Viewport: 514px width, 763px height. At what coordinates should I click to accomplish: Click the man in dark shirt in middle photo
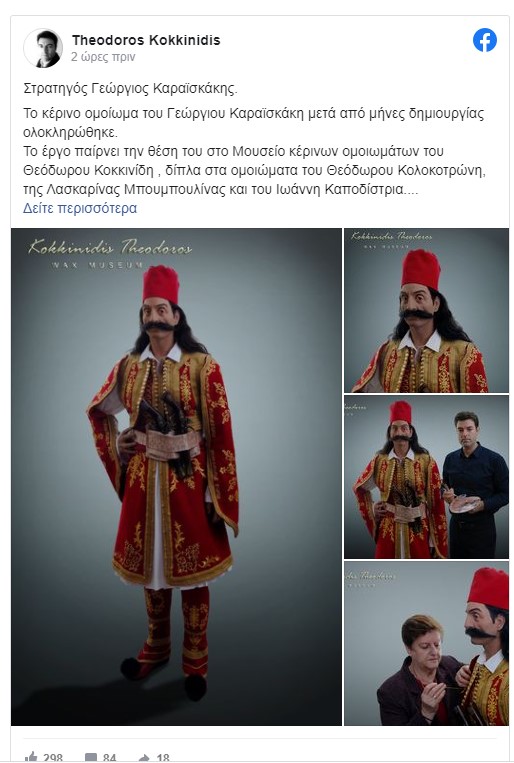click(x=473, y=484)
